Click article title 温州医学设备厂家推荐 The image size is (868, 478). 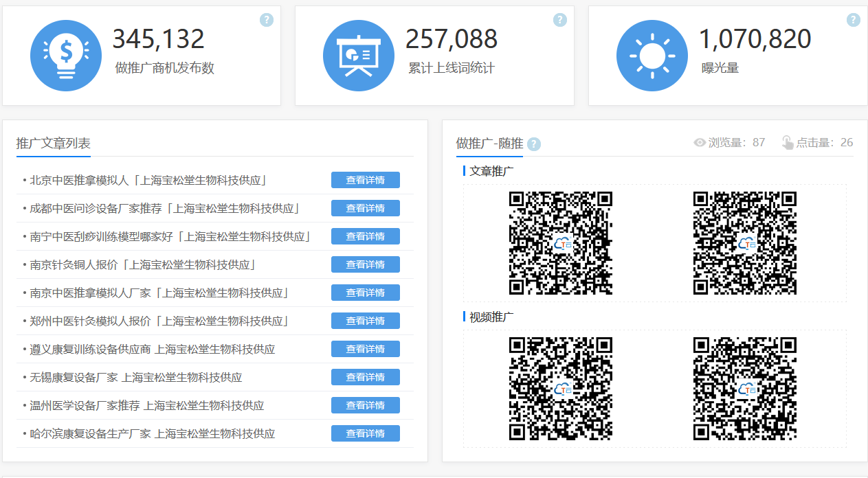(x=147, y=406)
